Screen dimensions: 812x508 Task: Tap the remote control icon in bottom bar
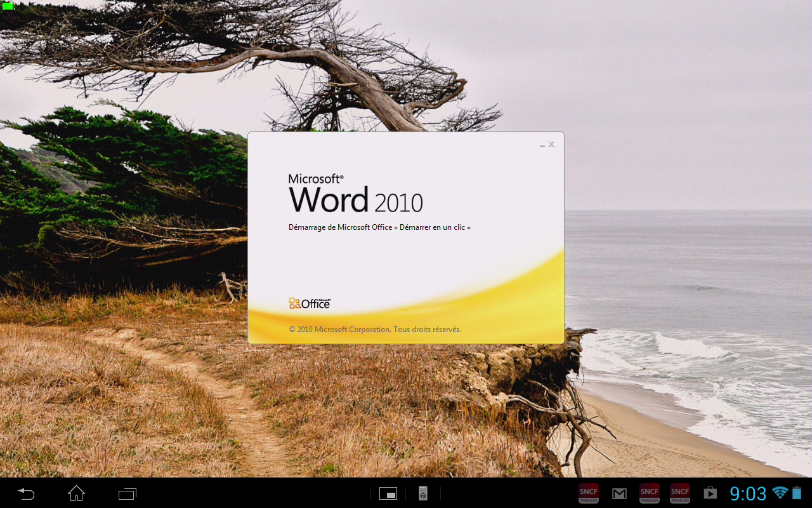coord(423,493)
